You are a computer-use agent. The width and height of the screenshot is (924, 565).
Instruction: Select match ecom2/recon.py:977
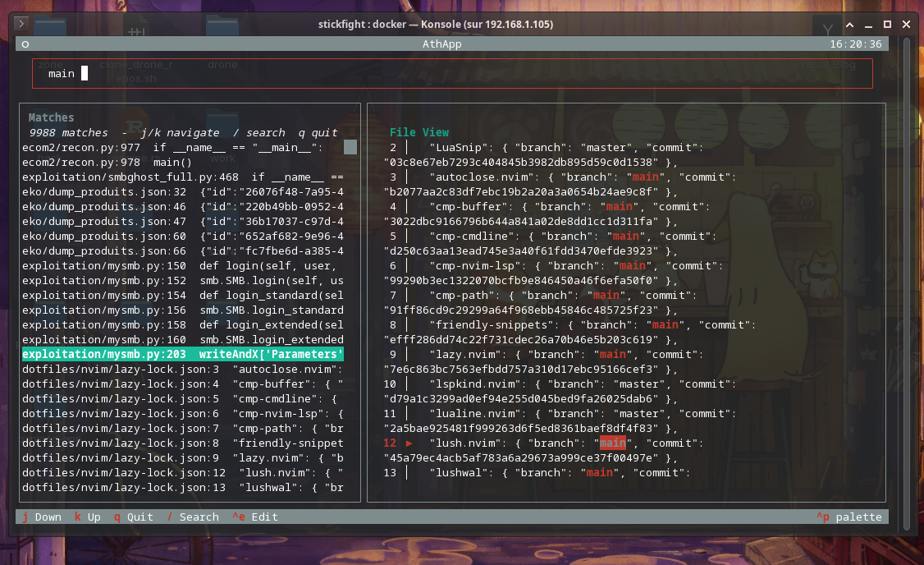183,148
